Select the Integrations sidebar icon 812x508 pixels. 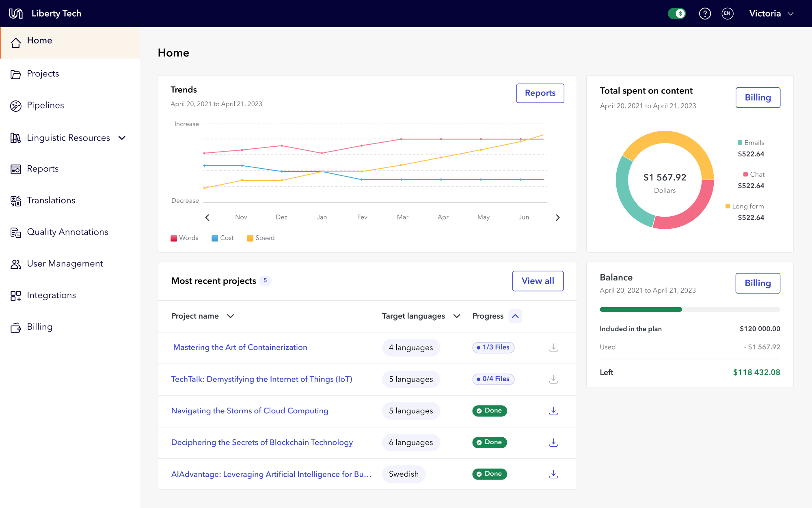(15, 295)
